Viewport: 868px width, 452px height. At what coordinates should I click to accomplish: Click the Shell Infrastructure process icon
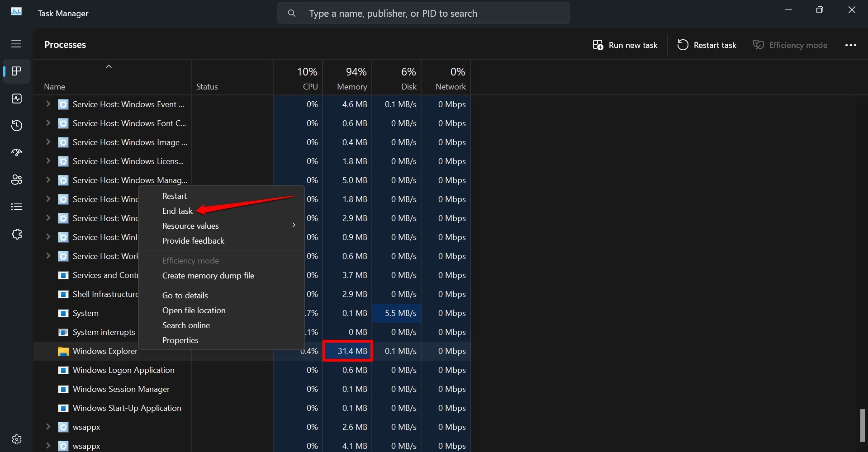[63, 294]
